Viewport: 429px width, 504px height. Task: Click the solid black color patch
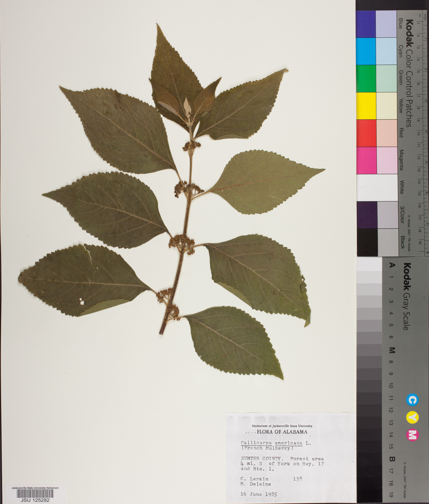[367, 242]
